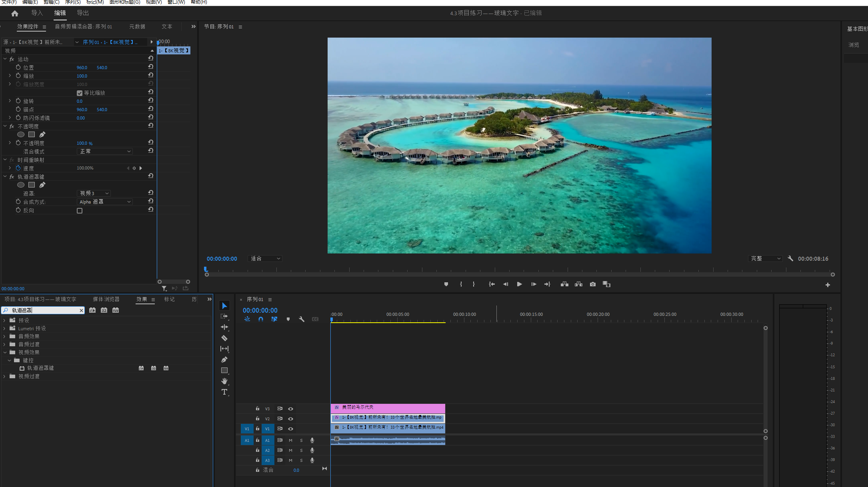Select the Razor tool in toolbar
The image size is (868, 487).
tap(224, 338)
